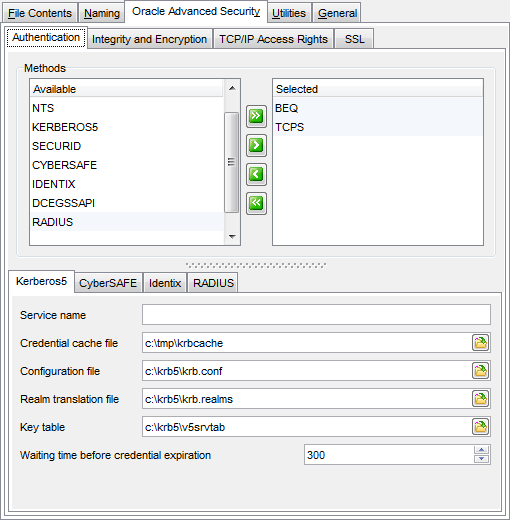Open the RADIUS settings tab
Screen dimensions: 510x520
tap(213, 283)
